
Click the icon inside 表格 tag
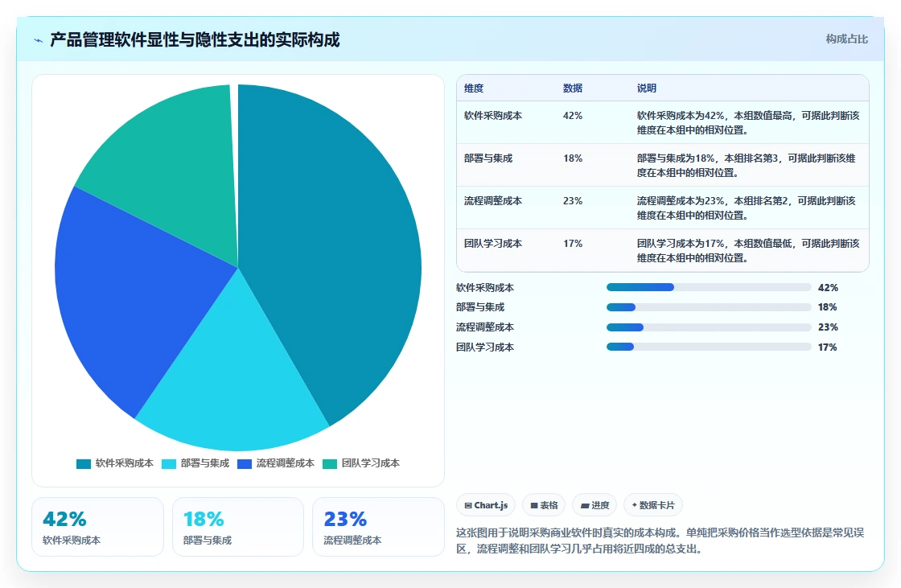tap(534, 506)
